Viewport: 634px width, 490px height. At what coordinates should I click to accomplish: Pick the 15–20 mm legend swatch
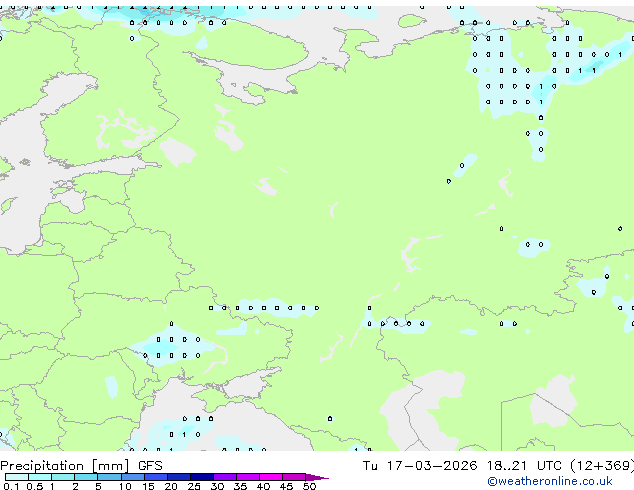155,477
